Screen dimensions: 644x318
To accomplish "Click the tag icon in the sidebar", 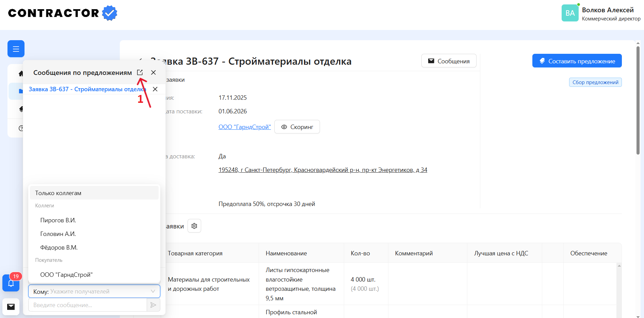I will click(x=21, y=109).
